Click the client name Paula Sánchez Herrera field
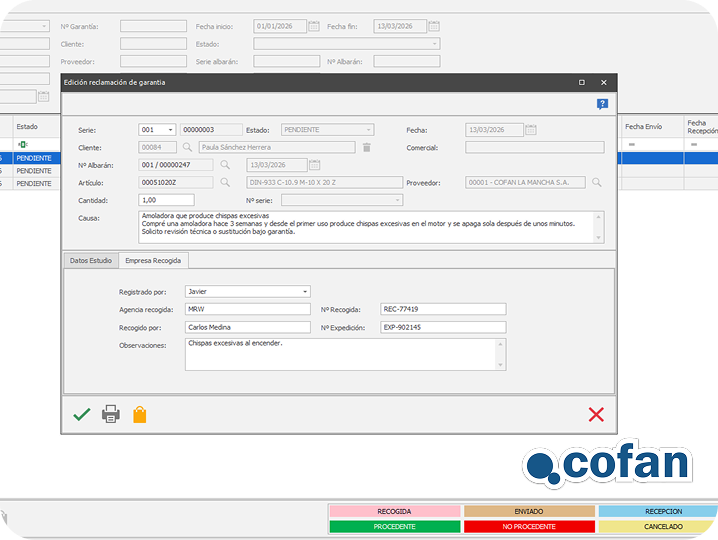Image resolution: width=718 pixels, height=540 pixels. click(277, 147)
